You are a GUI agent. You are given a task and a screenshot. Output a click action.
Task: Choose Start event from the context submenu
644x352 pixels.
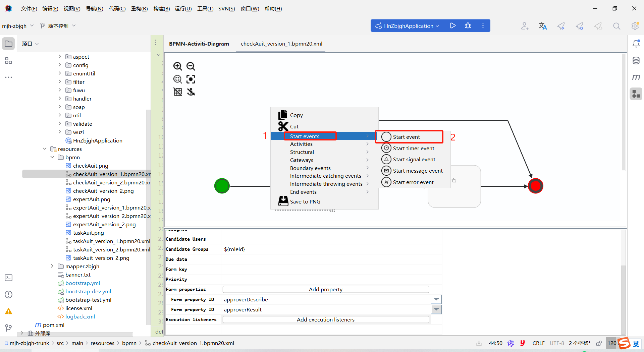[406, 137]
